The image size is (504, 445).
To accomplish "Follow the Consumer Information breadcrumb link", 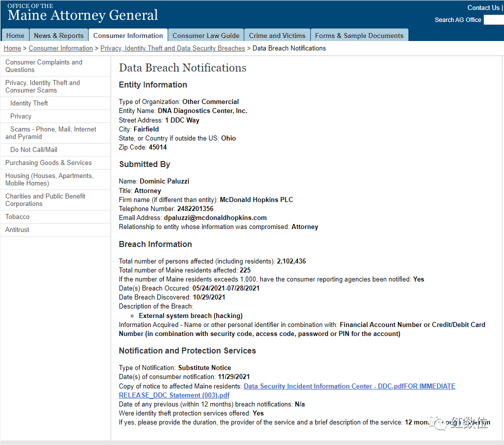I will click(61, 48).
